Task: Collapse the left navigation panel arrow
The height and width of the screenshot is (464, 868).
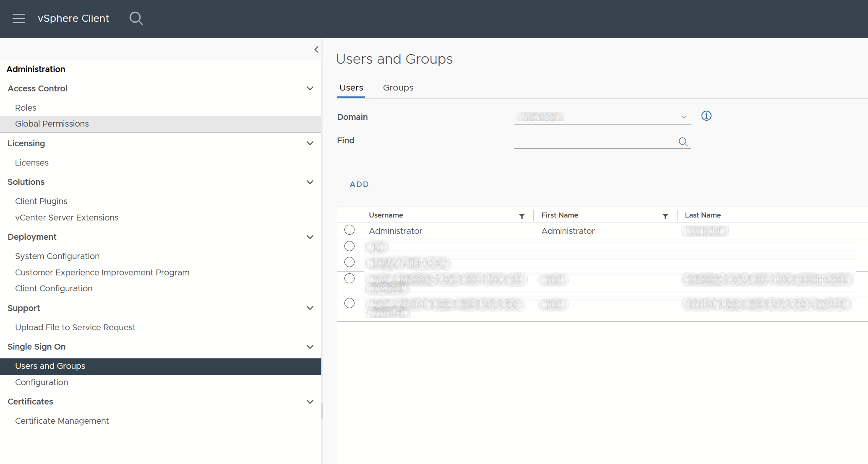Action: coord(316,49)
